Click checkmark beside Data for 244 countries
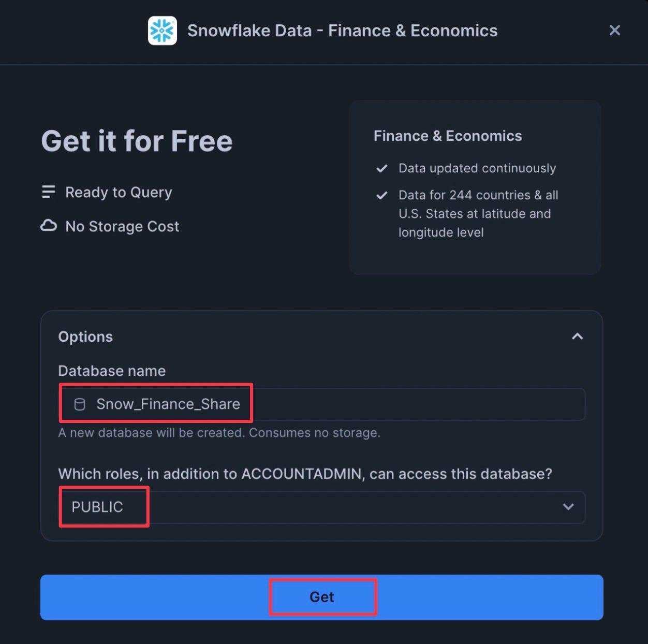Viewport: 648px width, 644px height. [x=382, y=195]
